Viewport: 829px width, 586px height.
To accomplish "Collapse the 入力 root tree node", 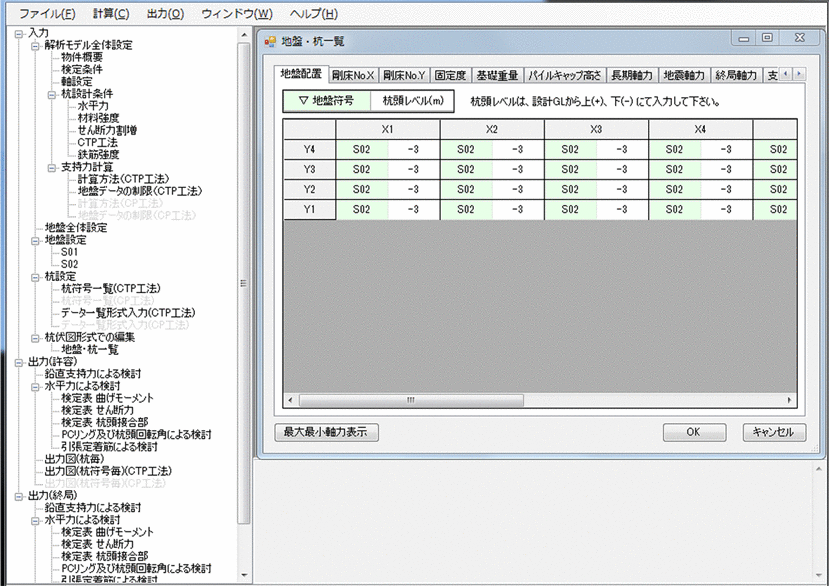I will [19, 33].
